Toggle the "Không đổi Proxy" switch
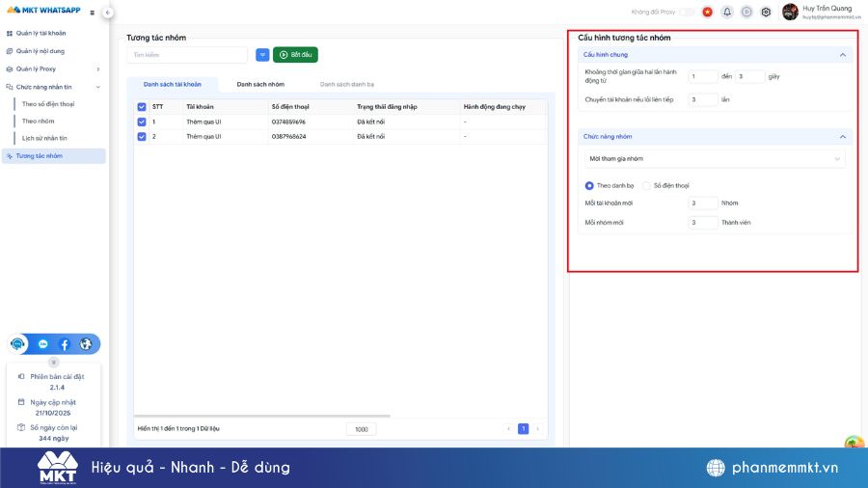The width and height of the screenshot is (868, 488). pos(687,12)
